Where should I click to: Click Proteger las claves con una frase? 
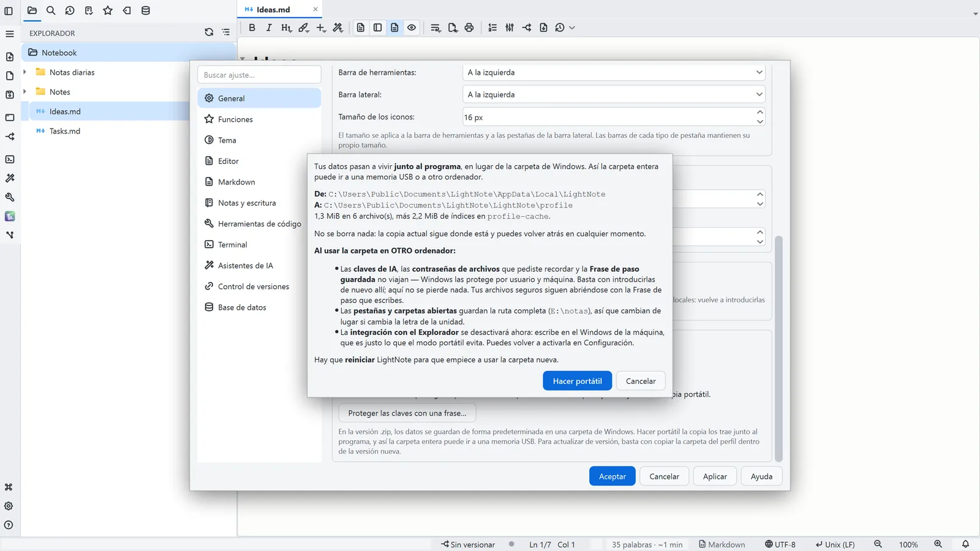click(x=407, y=413)
